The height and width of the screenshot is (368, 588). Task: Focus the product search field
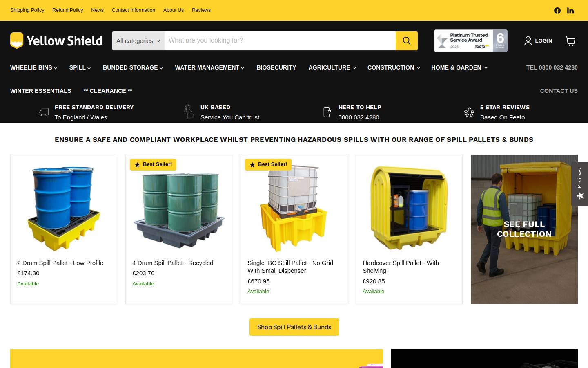(x=280, y=41)
